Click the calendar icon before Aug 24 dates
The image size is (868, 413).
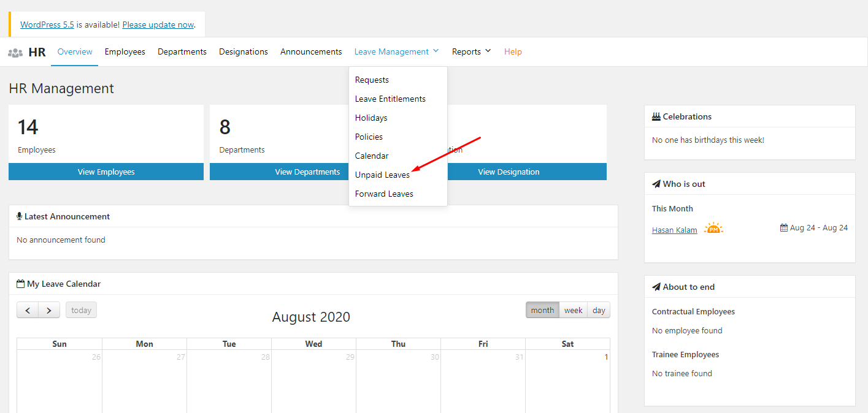783,227
